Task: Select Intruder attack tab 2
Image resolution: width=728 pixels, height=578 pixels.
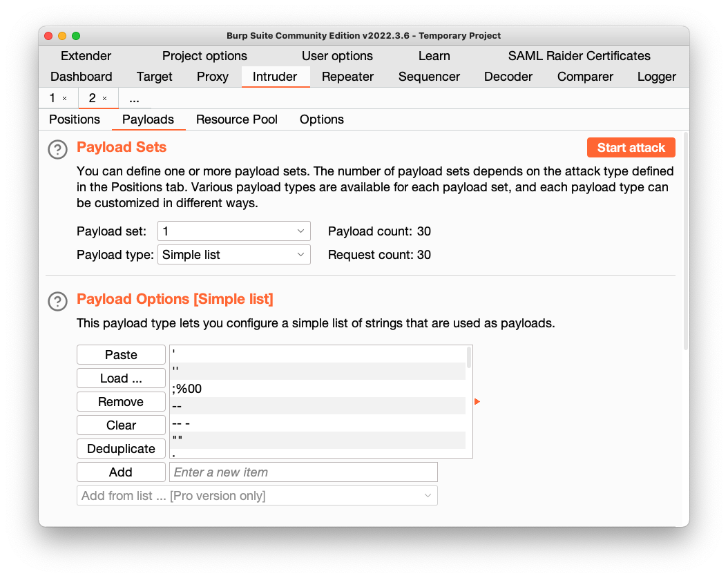Action: click(93, 98)
